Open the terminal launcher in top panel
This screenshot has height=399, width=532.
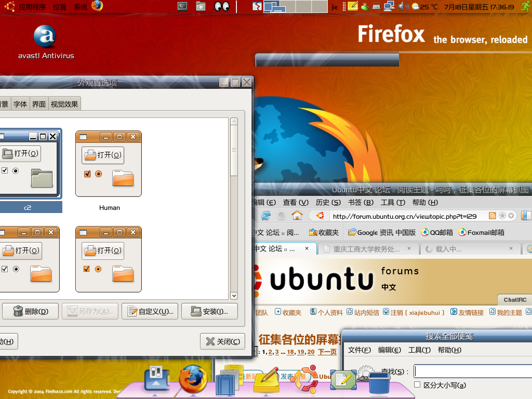point(182,6)
